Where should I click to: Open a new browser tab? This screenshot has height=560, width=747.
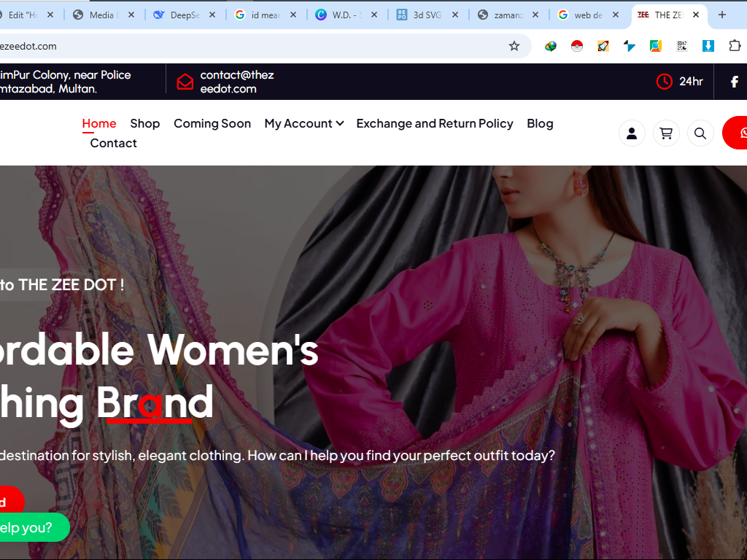click(x=722, y=15)
